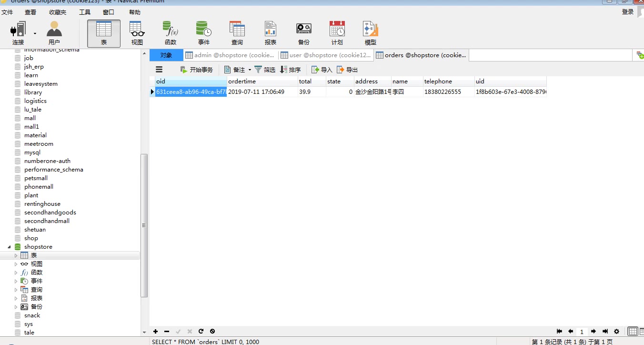Click the 备份 (Backup) toolbar icon
The height and width of the screenshot is (345, 644).
click(304, 33)
